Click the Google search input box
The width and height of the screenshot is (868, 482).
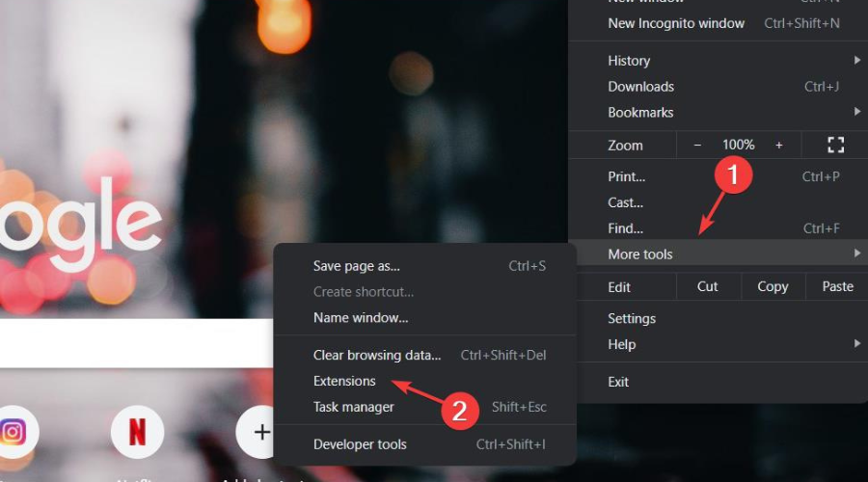[x=137, y=343]
